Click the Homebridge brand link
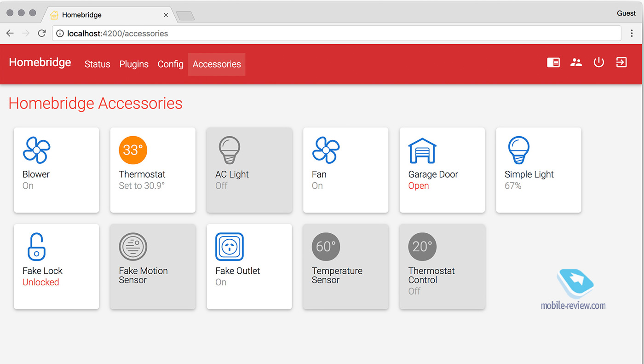Screen dimensions: 644x364 point(40,63)
